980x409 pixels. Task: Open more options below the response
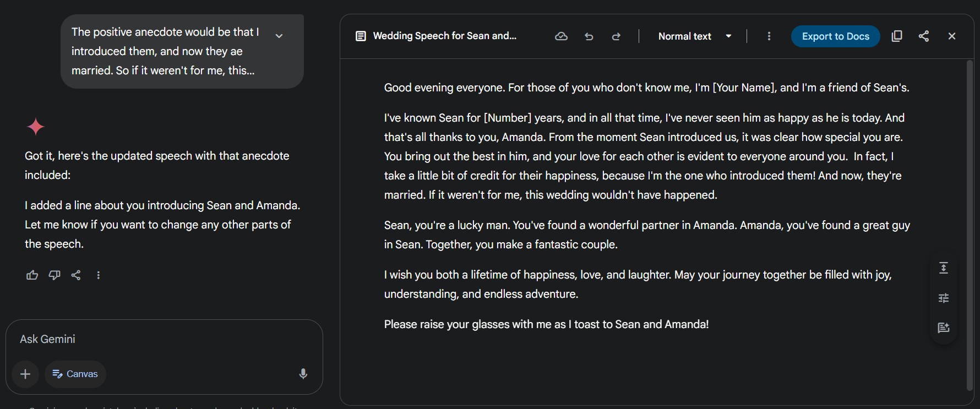point(99,275)
